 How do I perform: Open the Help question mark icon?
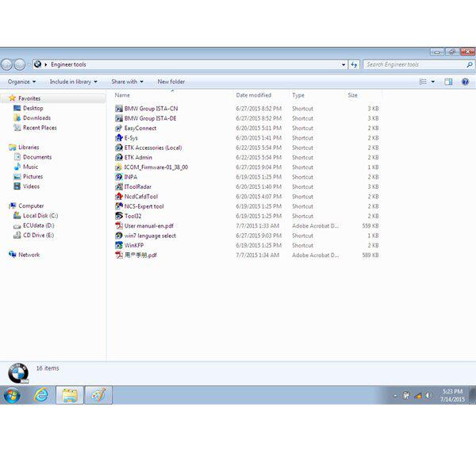[465, 82]
